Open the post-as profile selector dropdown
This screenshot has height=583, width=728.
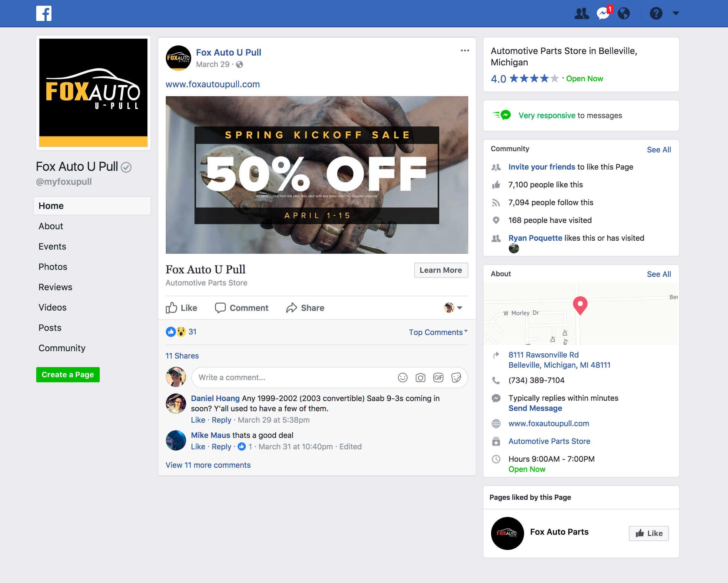tap(453, 308)
